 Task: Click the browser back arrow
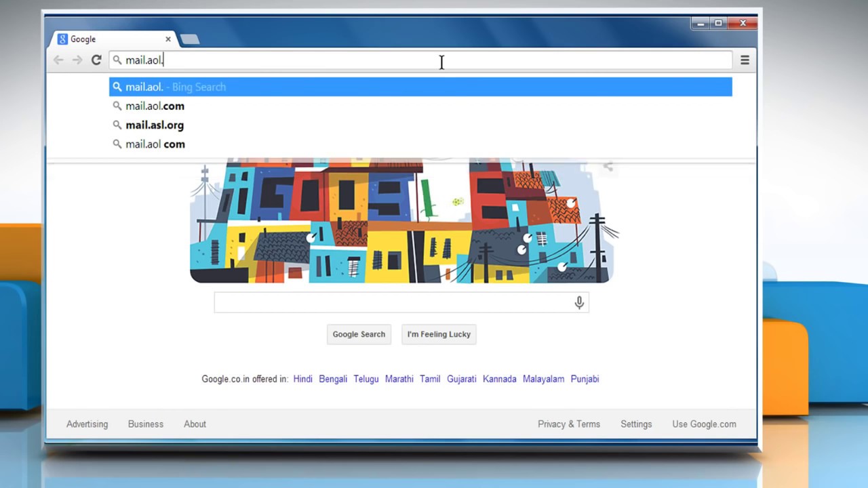[58, 60]
